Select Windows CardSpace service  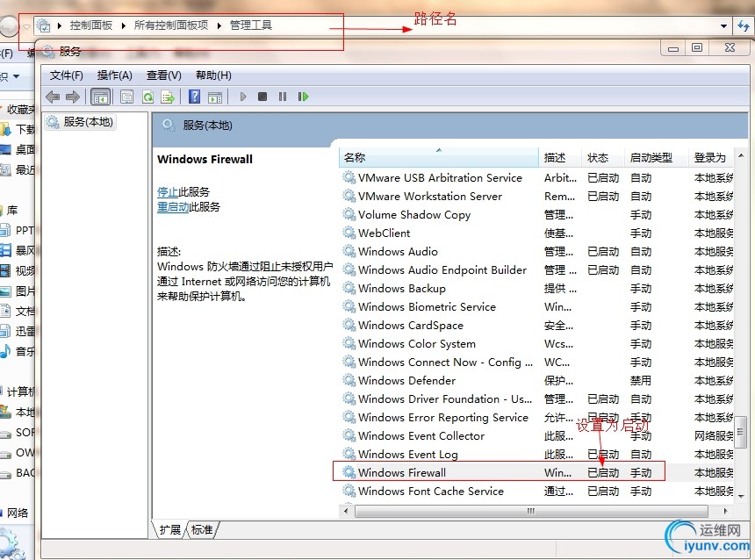537,325
